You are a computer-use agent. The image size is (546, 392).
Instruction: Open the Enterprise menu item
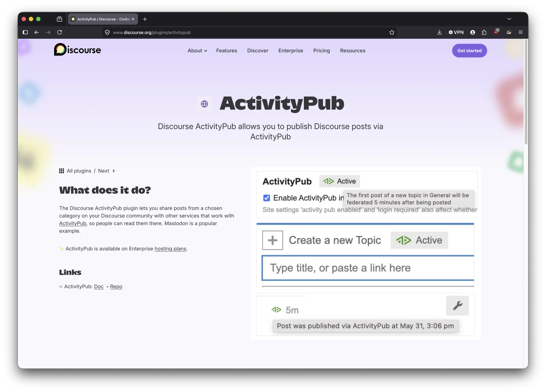pyautogui.click(x=291, y=50)
